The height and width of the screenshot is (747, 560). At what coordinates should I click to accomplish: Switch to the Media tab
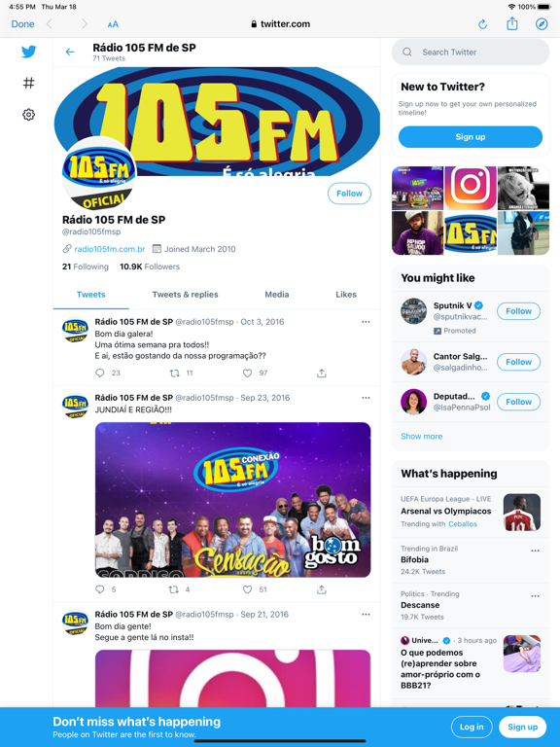[x=277, y=295]
